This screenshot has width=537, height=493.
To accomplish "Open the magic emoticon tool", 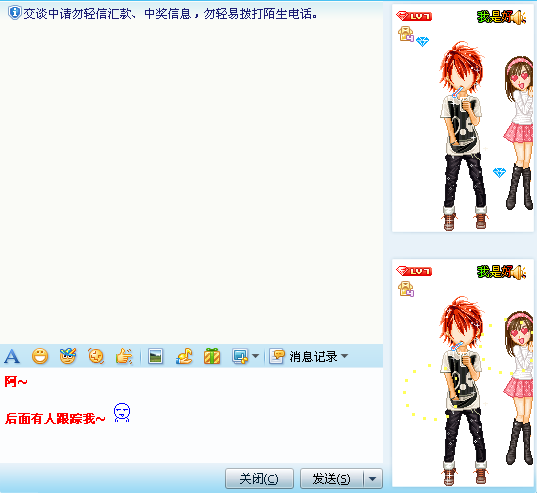I will tap(68, 356).
